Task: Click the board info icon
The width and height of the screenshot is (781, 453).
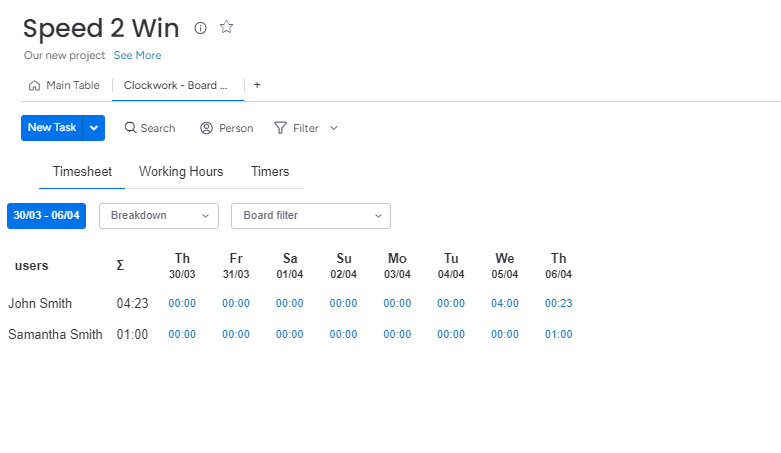Action: click(x=200, y=28)
